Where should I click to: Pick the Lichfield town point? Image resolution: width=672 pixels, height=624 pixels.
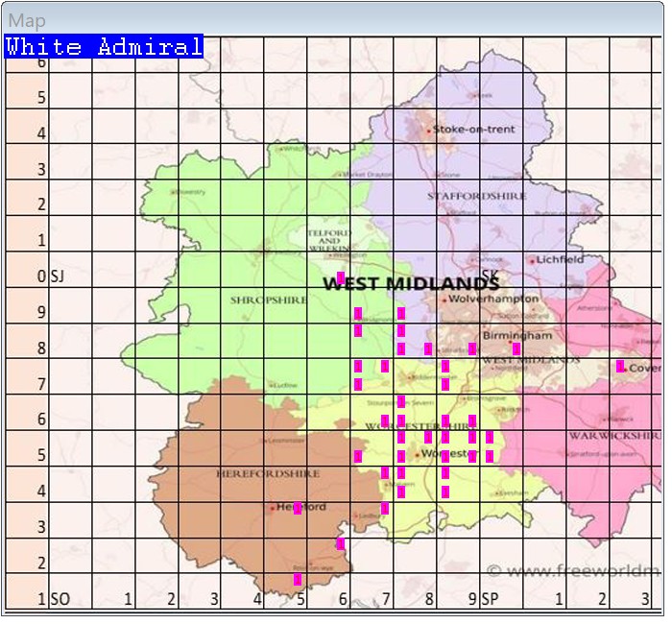(x=532, y=260)
